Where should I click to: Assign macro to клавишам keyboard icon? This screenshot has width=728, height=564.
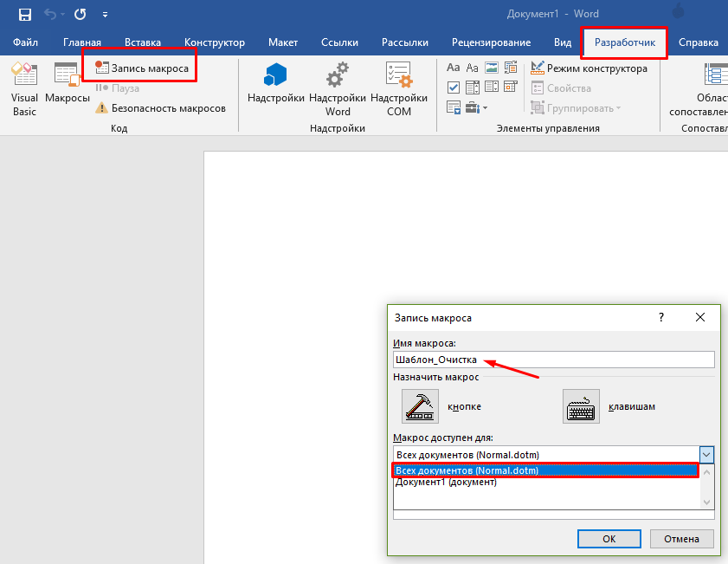(x=581, y=405)
